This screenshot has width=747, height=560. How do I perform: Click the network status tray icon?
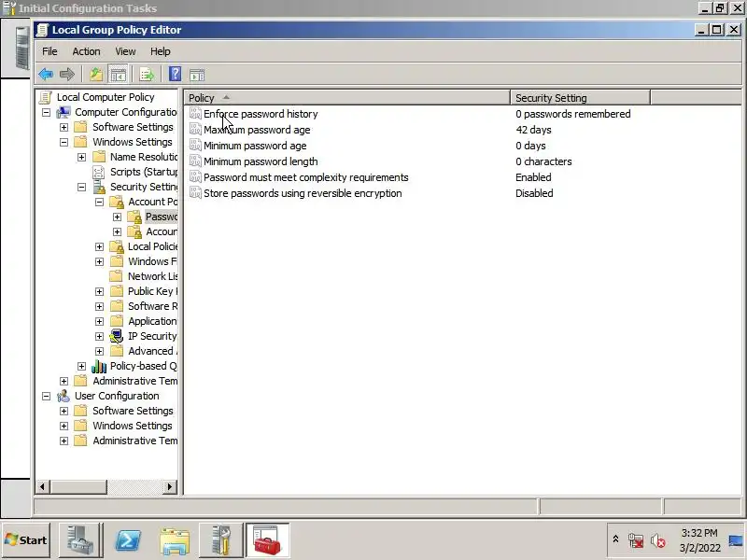636,541
